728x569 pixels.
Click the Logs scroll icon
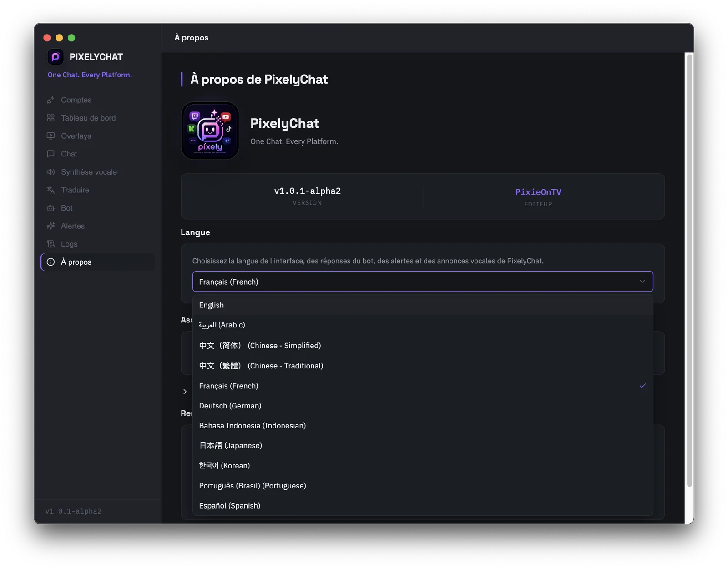[51, 244]
